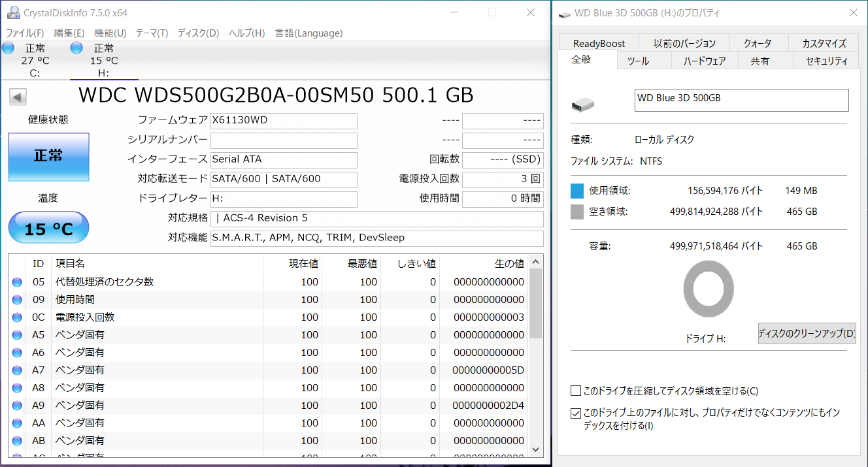
Task: Select raw value 0000000002D4 in A9 row
Action: [488, 406]
